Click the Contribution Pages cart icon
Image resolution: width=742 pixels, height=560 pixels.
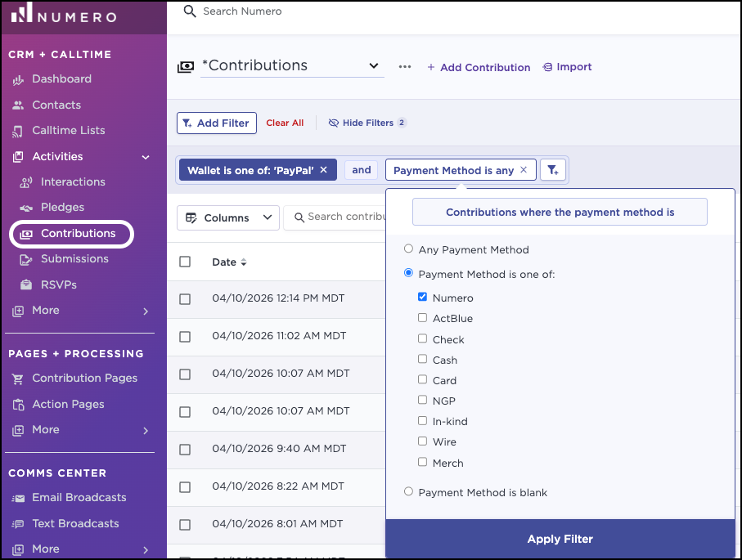18,379
